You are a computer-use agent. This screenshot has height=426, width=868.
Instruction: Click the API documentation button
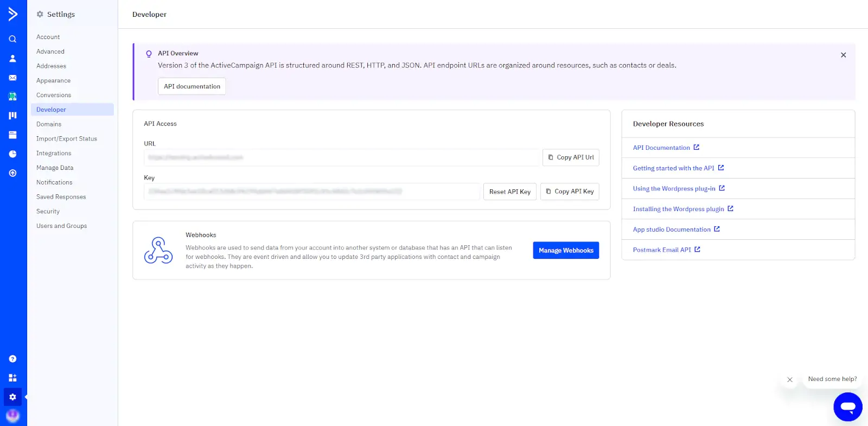click(x=192, y=86)
